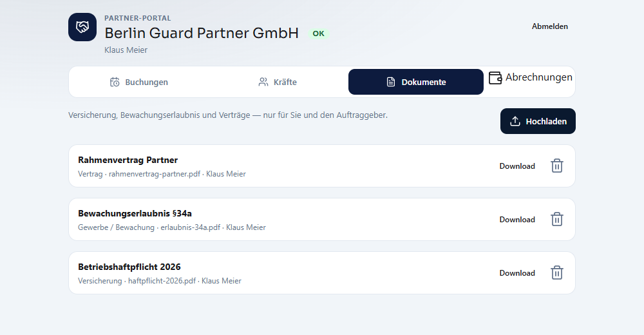Click the Berlin Guard Partner GmbH heading

point(202,33)
